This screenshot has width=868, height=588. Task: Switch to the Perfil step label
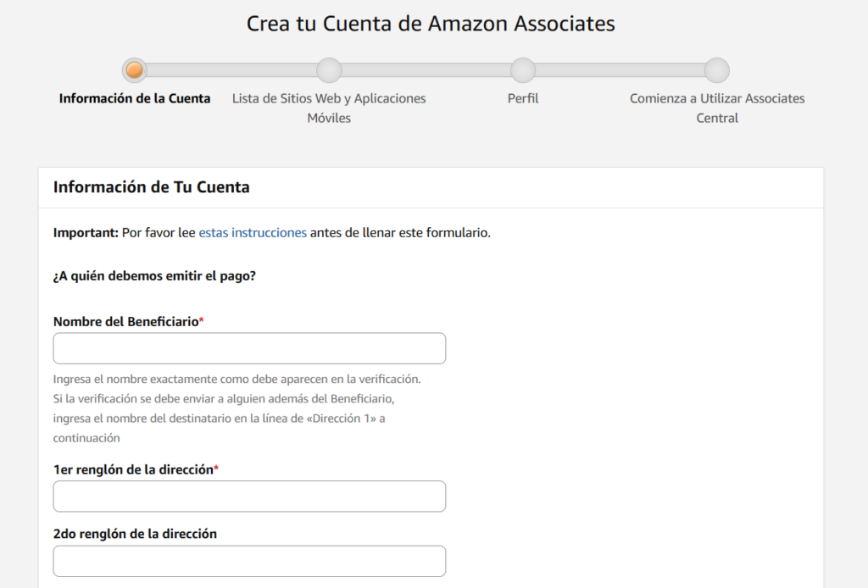(523, 98)
